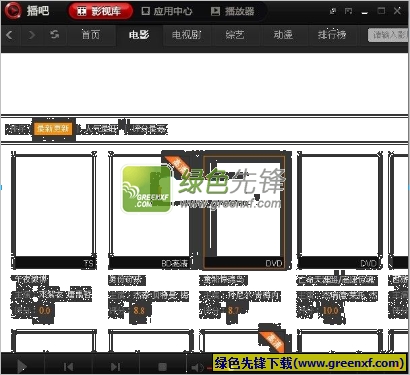Open the 影视库 video library tab
Viewport: 410px width, 375px height.
(x=100, y=11)
